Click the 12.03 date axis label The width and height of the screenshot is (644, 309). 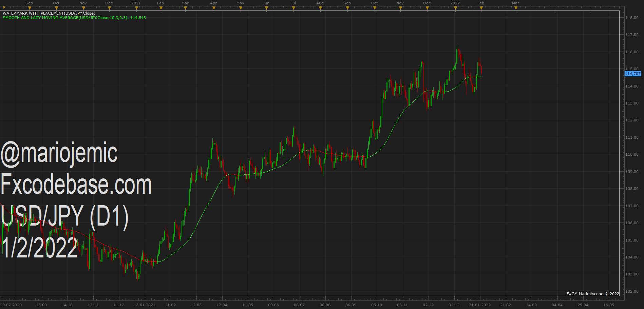pos(196,305)
